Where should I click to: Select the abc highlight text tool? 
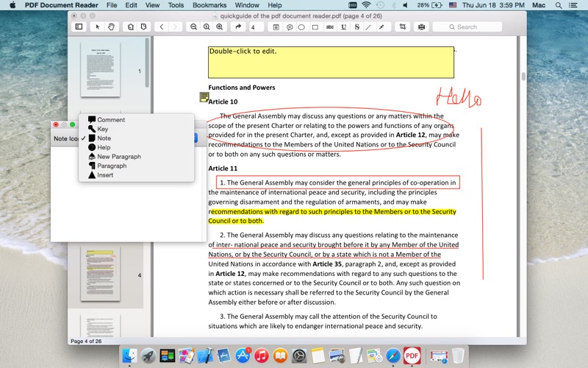click(329, 27)
